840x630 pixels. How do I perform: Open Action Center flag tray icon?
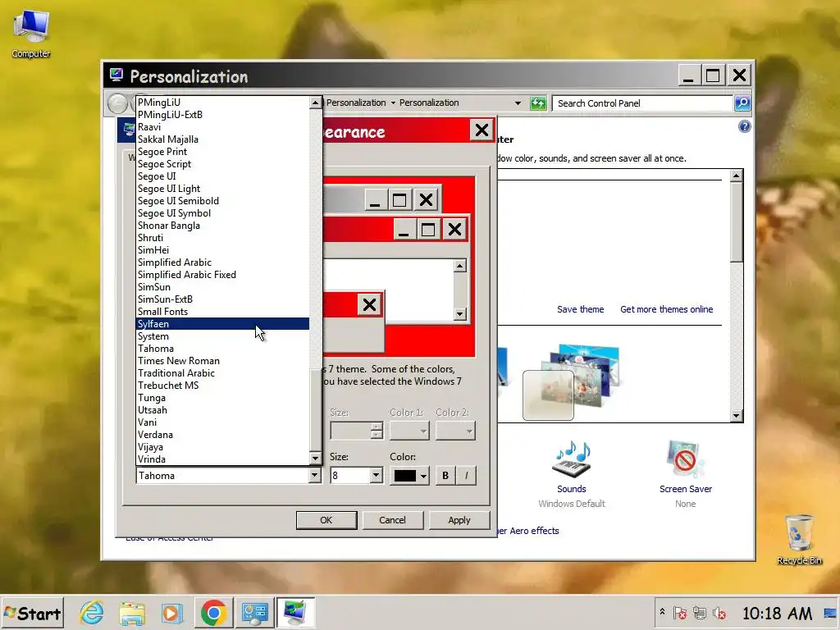680,613
